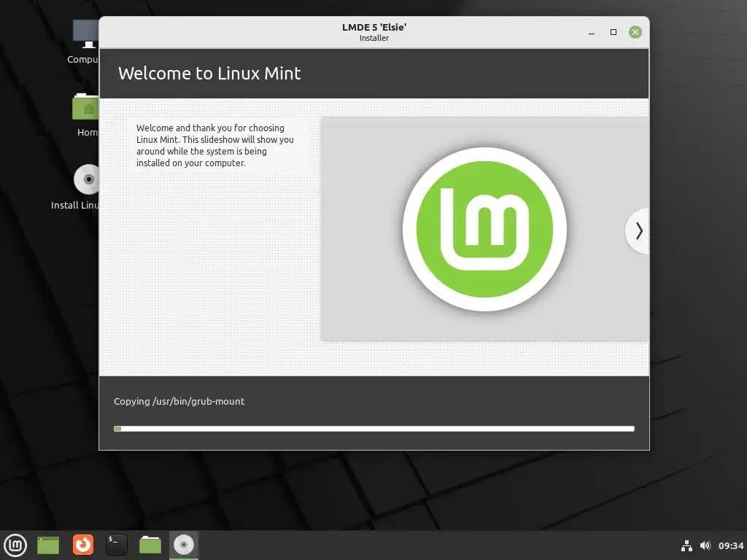Open the network tray icon

(686, 545)
